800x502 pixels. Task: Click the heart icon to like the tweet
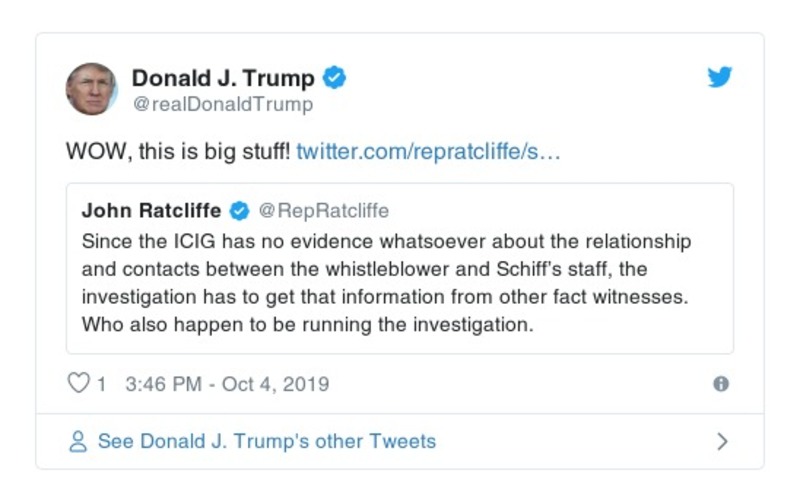coord(78,383)
